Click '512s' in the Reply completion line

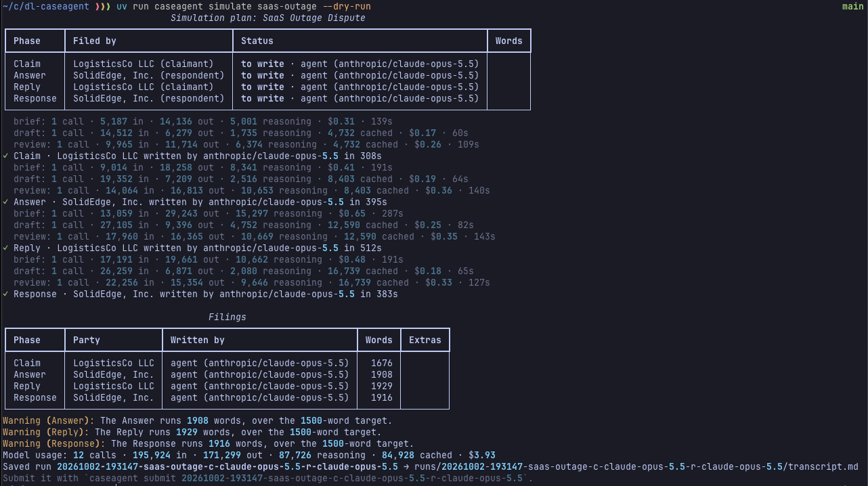[x=371, y=248]
